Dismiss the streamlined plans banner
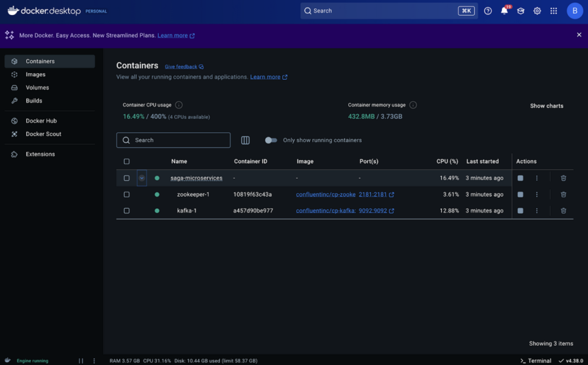This screenshot has width=588, height=365. click(579, 35)
